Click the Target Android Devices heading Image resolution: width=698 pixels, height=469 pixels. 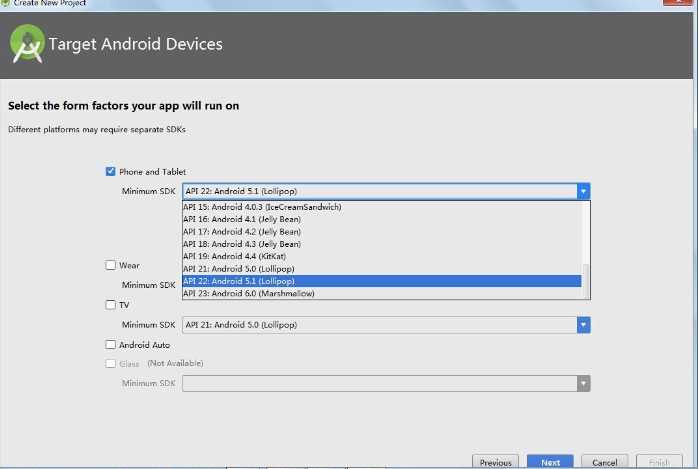[136, 44]
